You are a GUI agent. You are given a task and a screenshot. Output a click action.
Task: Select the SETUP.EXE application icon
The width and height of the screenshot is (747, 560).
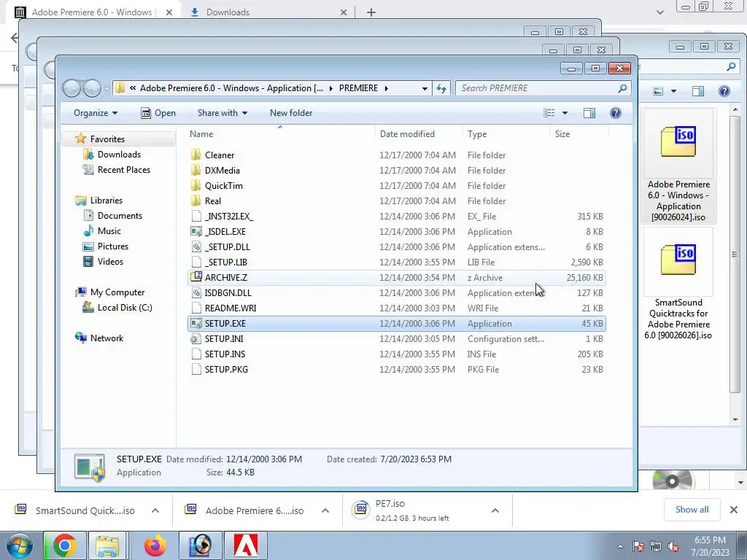point(196,323)
